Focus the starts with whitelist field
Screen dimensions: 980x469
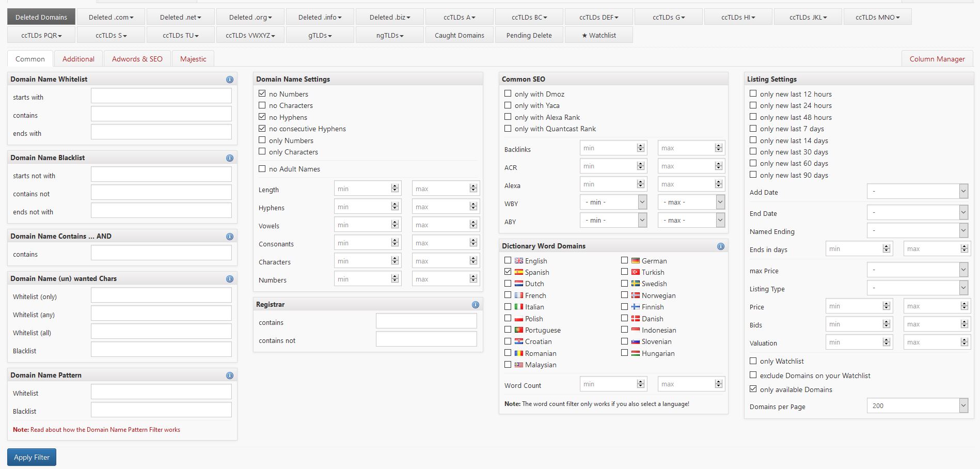161,96
